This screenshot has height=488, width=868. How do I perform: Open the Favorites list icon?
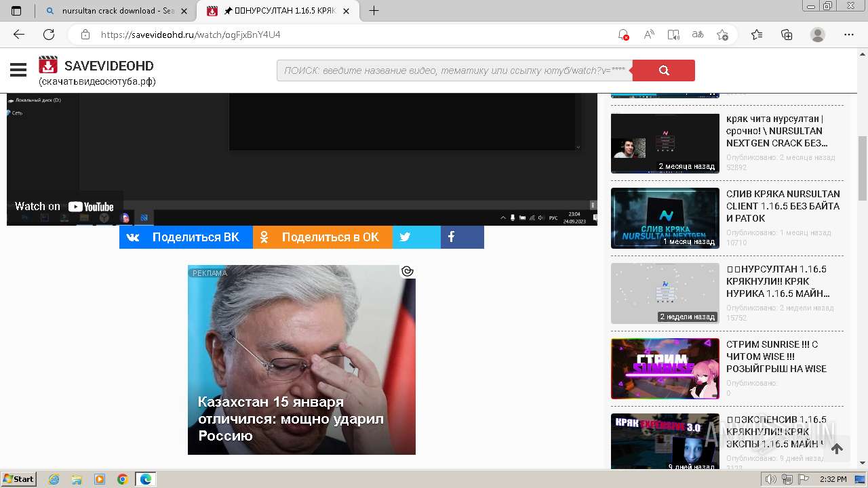pos(757,35)
